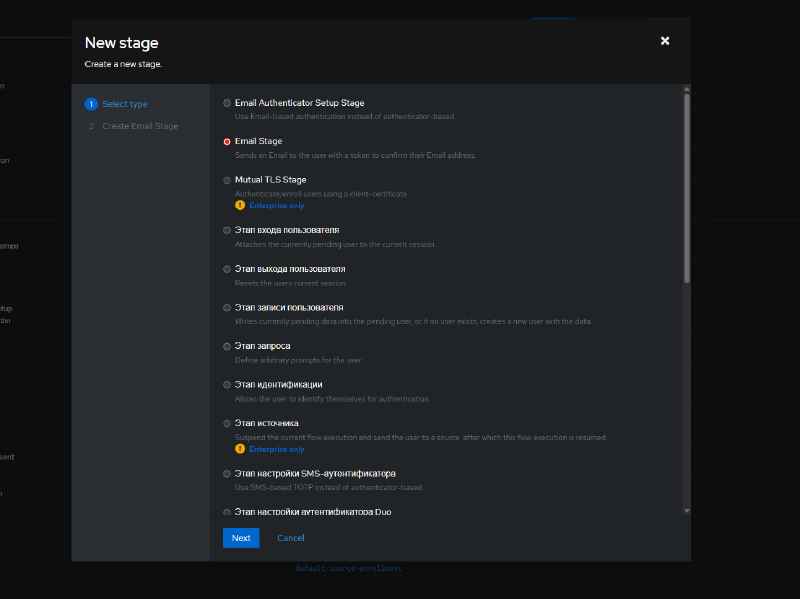Screen dimensions: 800x599
Task: Open the Select type wizard step
Action: (x=124, y=104)
